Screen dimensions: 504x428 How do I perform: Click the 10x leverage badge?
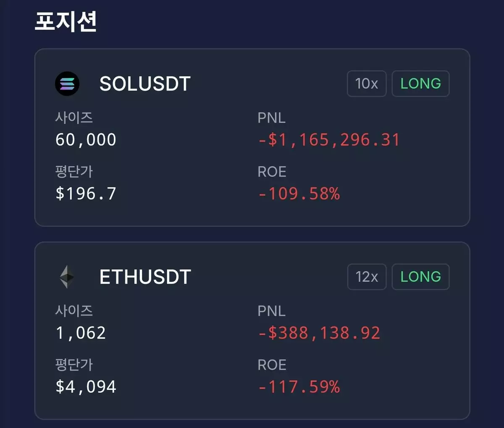[367, 84]
